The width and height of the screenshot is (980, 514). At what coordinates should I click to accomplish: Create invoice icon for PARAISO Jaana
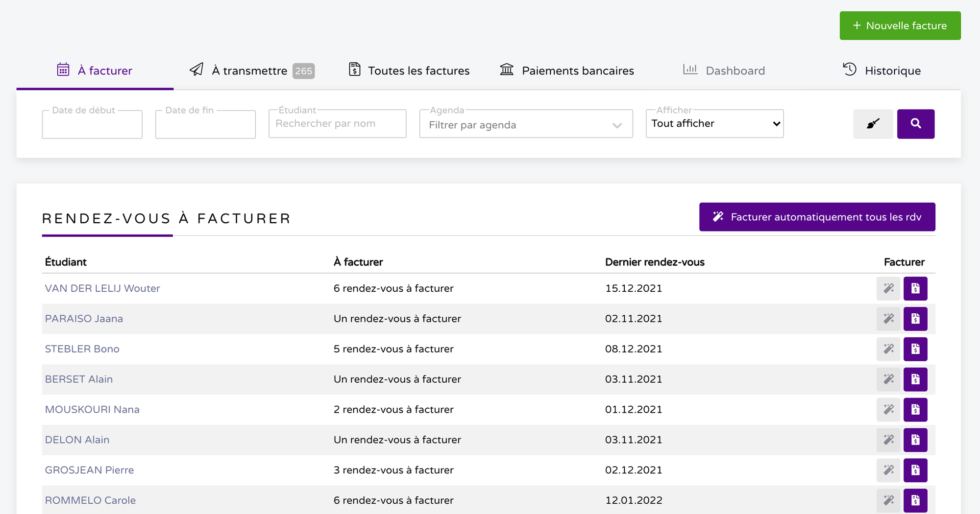point(915,319)
